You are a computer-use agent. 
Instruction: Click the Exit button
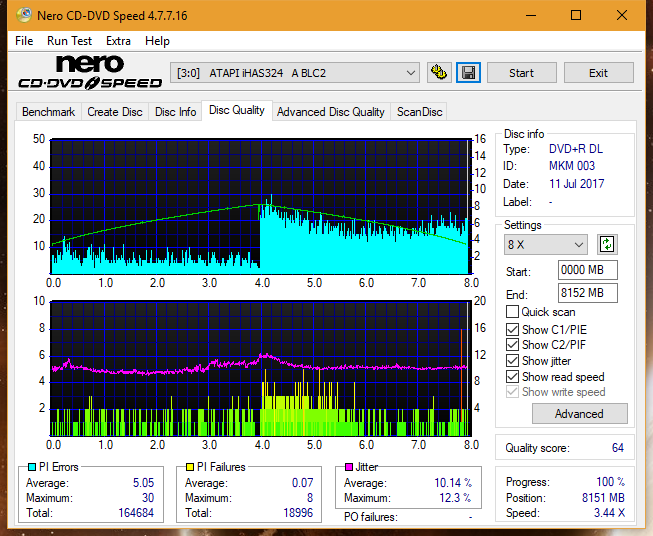(598, 73)
